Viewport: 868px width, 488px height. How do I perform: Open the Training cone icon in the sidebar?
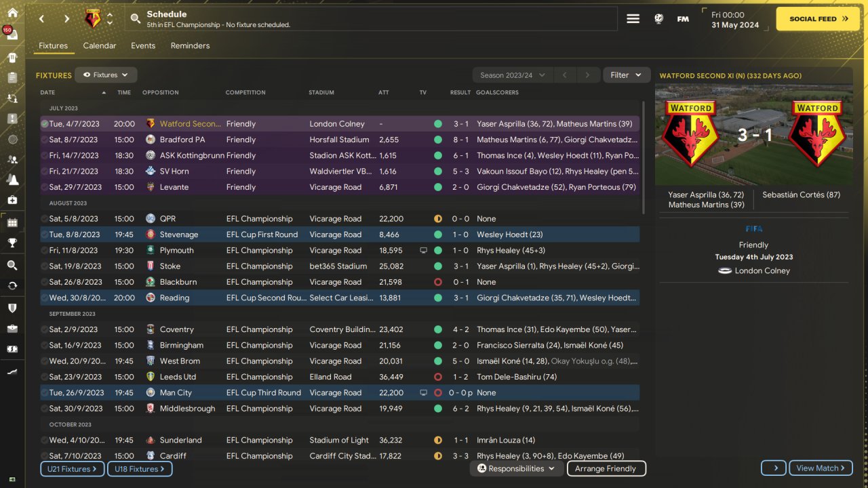pyautogui.click(x=12, y=180)
